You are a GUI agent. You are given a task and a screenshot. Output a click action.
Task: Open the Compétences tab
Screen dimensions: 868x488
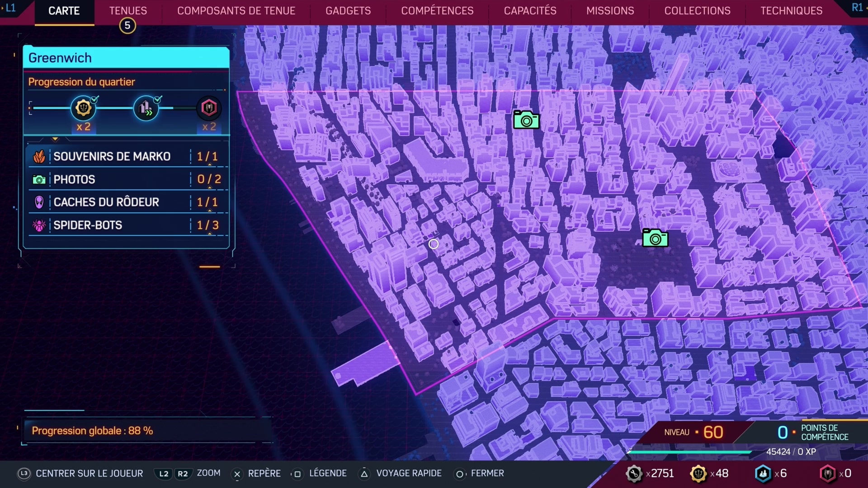pyautogui.click(x=437, y=11)
